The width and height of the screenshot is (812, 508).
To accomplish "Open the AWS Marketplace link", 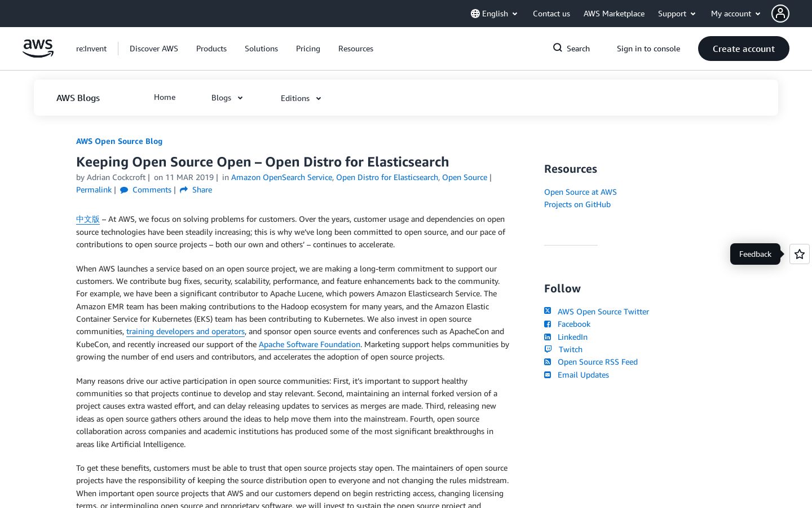I will tap(614, 14).
